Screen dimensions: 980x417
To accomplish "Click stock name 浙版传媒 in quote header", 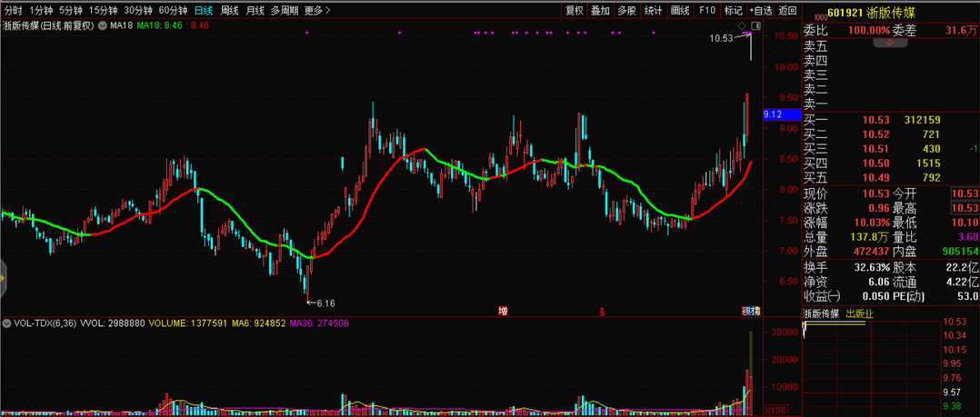I will (x=892, y=12).
